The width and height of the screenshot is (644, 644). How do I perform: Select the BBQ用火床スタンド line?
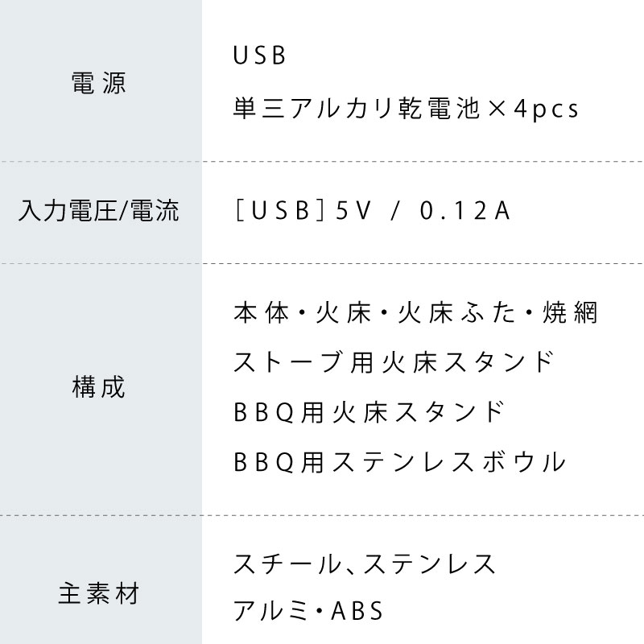(369, 412)
